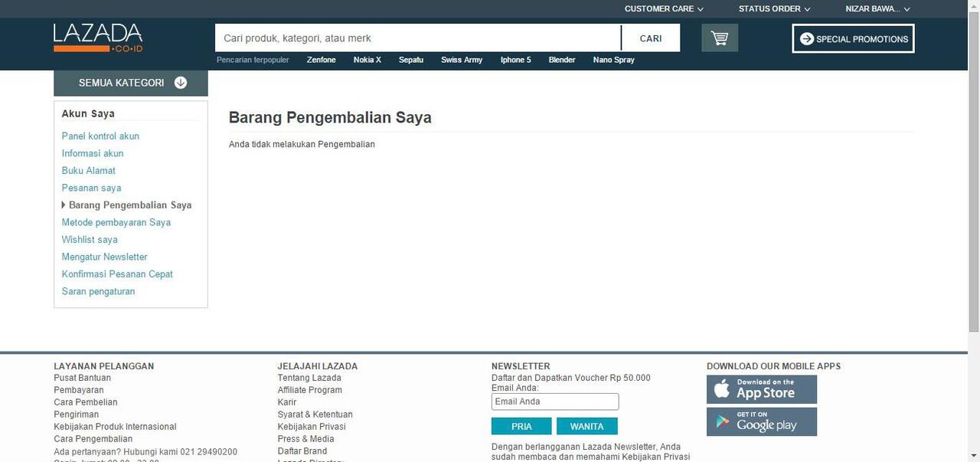Select popular search Sepatu
Screen dimensions: 980x462
click(411, 60)
